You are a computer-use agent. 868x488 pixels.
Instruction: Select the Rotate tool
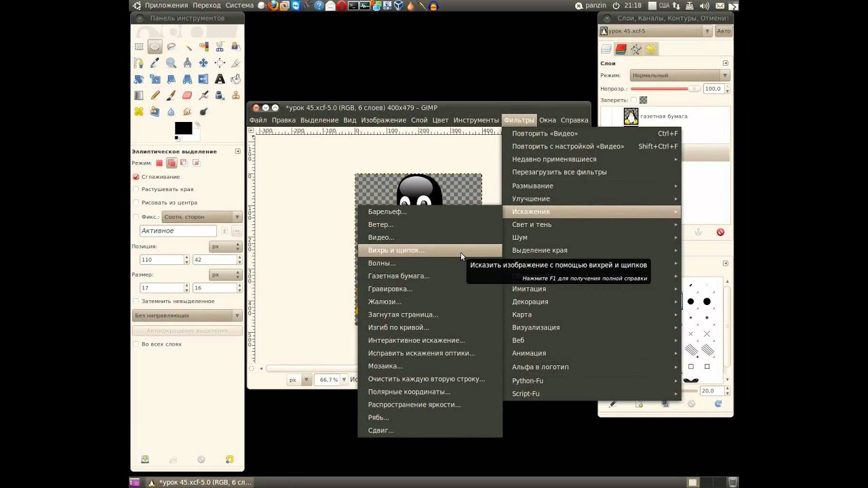[139, 79]
